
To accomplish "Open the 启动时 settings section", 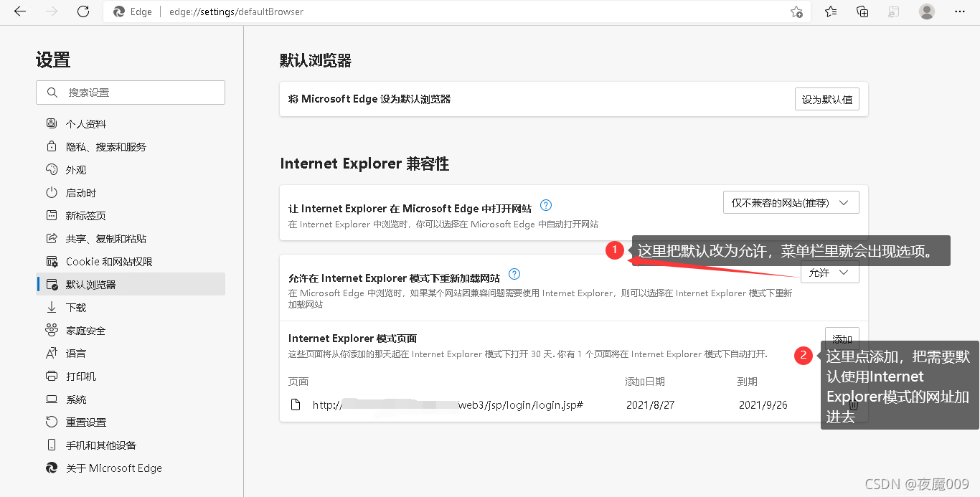I will [131, 193].
